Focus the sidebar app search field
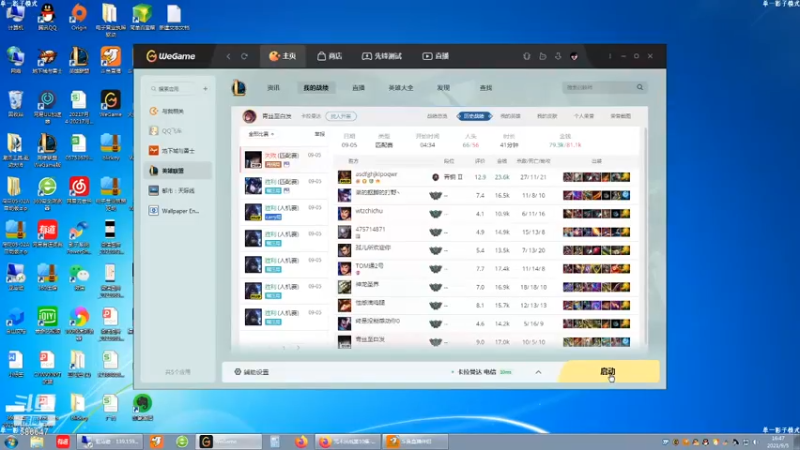 pos(172,89)
